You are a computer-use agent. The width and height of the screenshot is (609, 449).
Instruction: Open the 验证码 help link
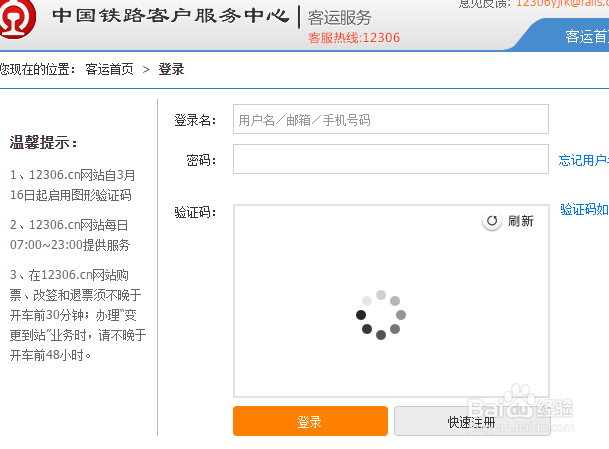584,210
